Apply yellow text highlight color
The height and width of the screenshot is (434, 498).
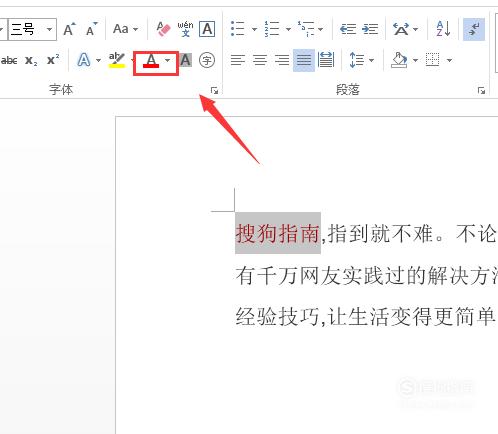pyautogui.click(x=117, y=60)
